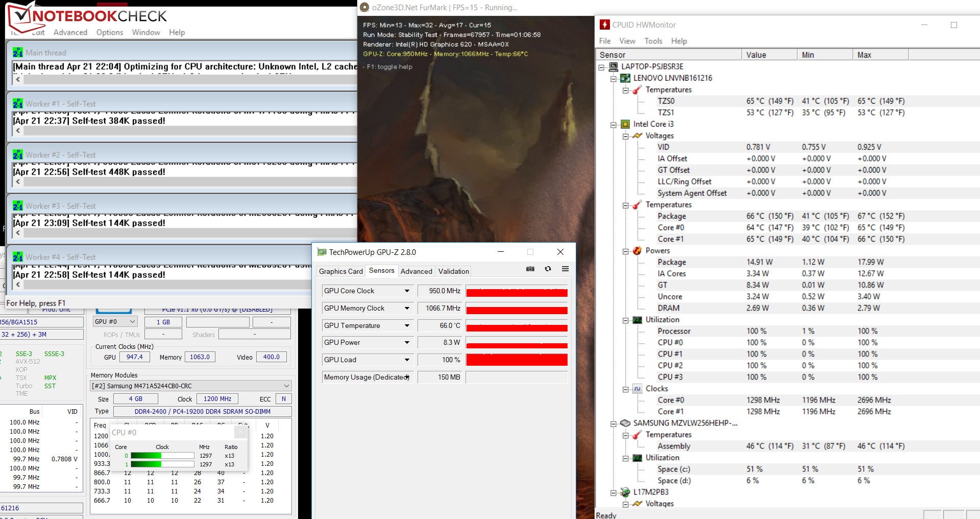This screenshot has height=519, width=980.
Task: Click the Intel Core i3 Voltages icon
Action: coord(638,136)
